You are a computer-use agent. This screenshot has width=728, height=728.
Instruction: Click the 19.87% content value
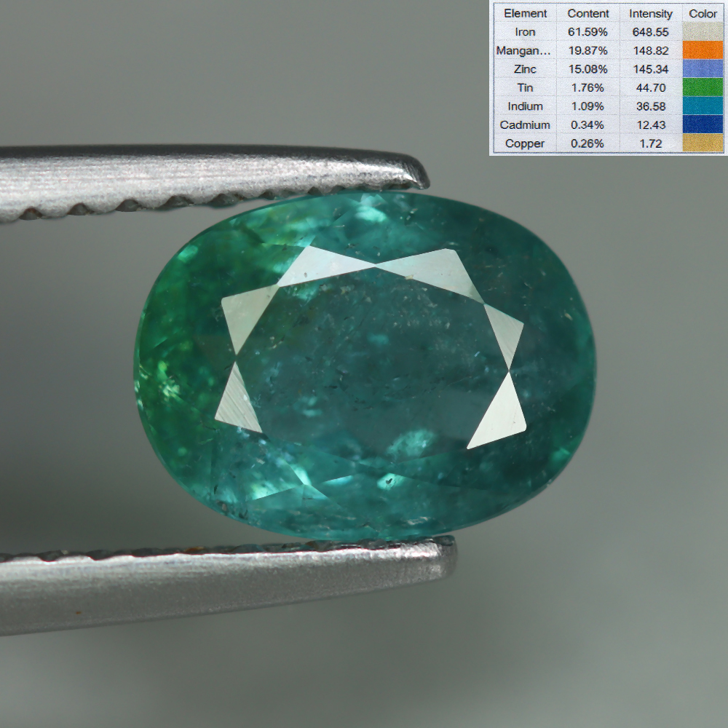[x=587, y=51]
